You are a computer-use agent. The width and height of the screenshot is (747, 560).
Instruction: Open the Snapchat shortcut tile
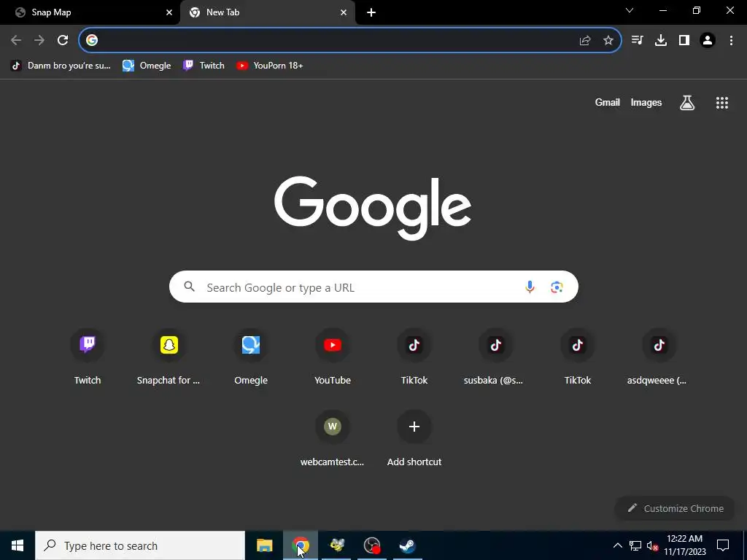point(169,357)
